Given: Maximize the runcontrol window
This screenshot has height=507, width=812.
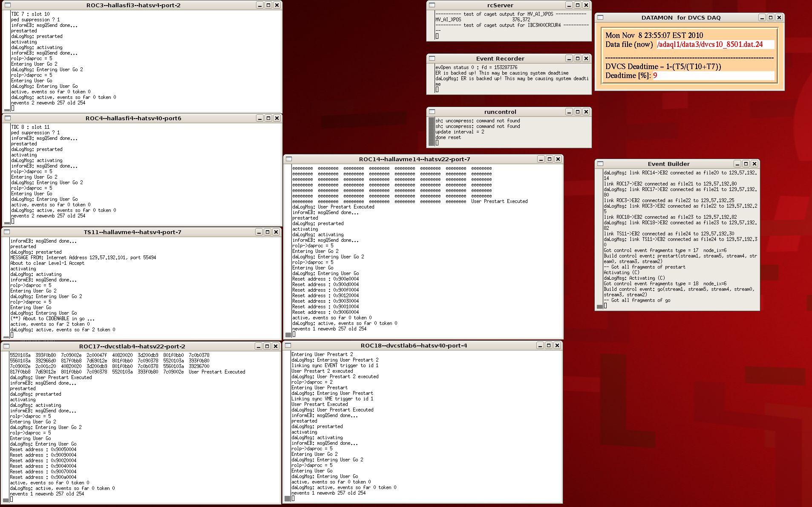Looking at the screenshot, I should [578, 112].
